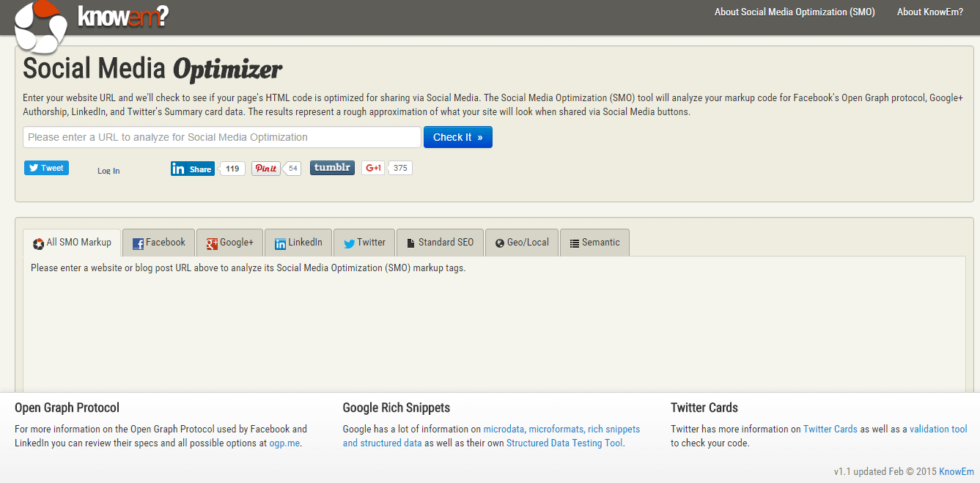The height and width of the screenshot is (483, 980).
Task: Open the Twitter Cards link
Action: 830,429
